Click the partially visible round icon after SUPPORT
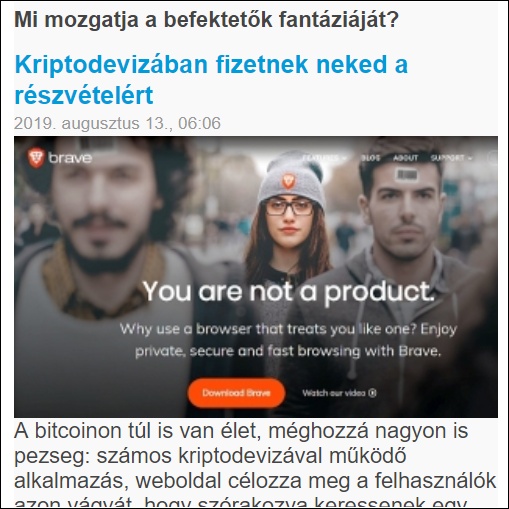The height and width of the screenshot is (509, 509). point(492,157)
